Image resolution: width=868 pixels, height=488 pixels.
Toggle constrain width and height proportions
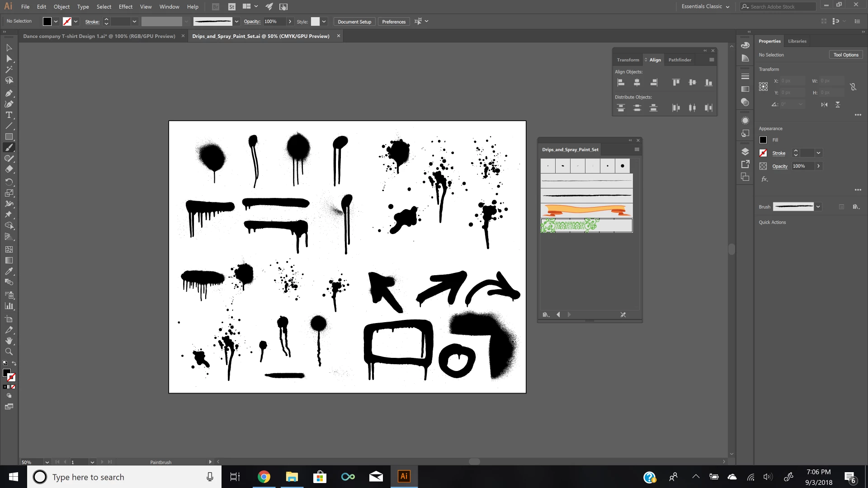tap(853, 87)
